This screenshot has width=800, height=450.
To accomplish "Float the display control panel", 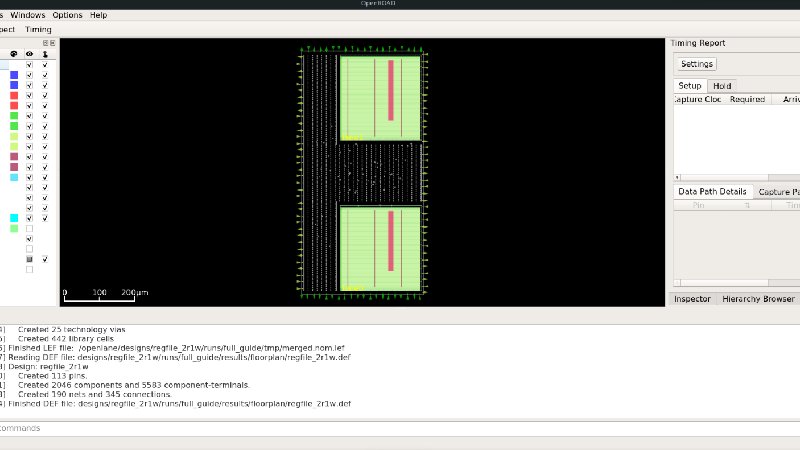I will point(45,43).
